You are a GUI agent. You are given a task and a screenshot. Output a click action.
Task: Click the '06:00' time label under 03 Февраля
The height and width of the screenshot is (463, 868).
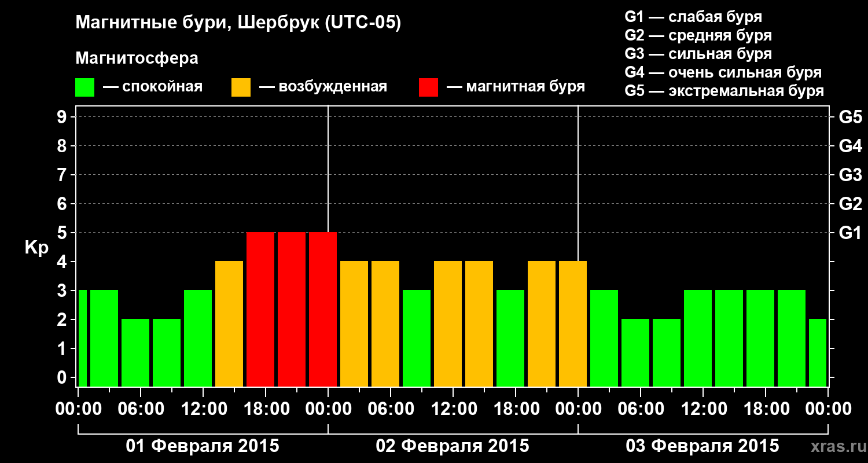[x=640, y=409]
